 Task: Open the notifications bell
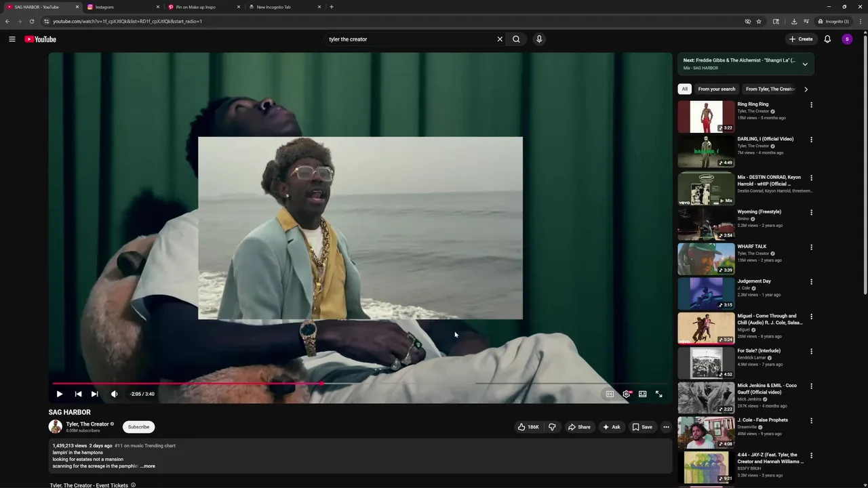(x=827, y=39)
